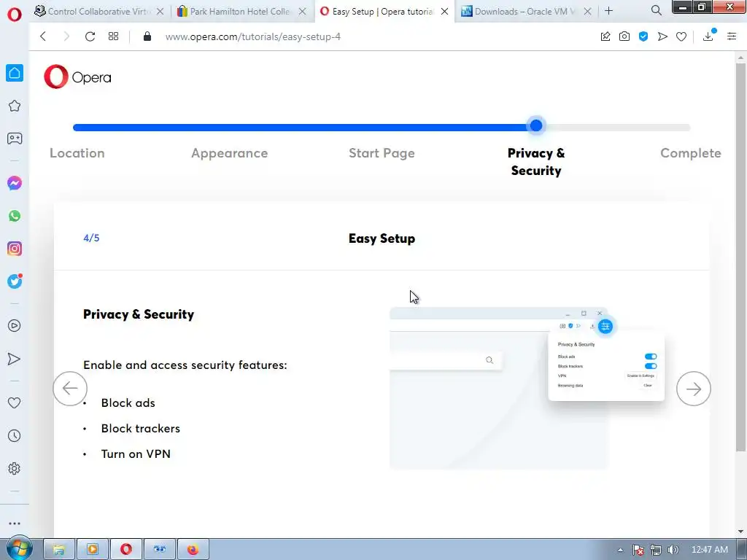Open a new tab with plus button

[609, 10]
